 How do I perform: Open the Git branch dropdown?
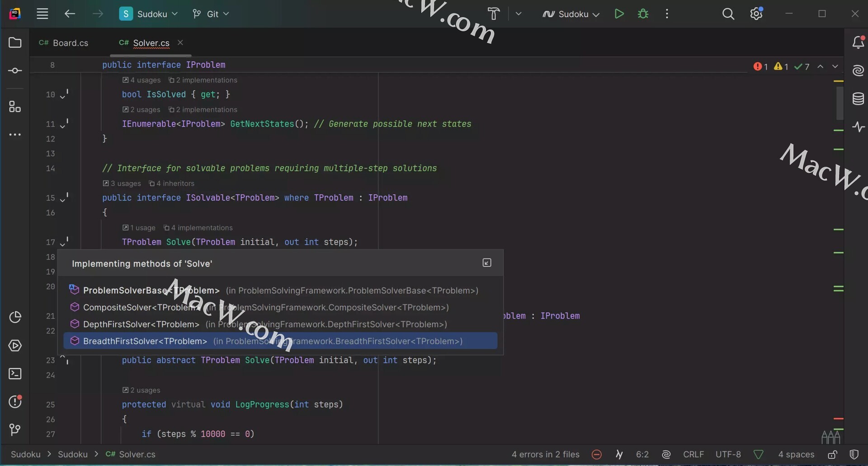click(211, 14)
